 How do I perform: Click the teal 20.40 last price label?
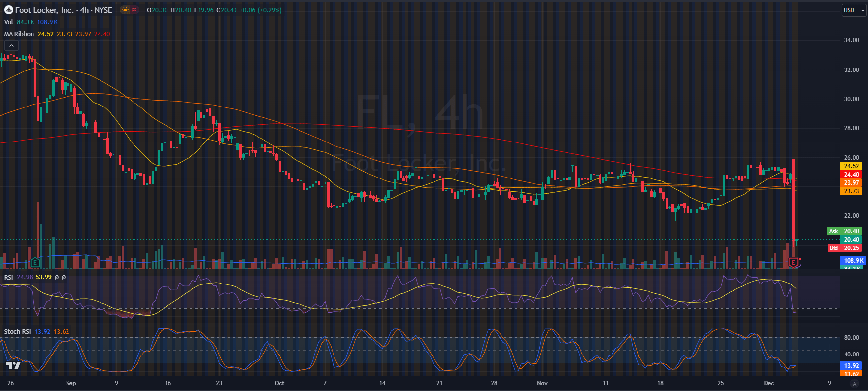(851, 240)
